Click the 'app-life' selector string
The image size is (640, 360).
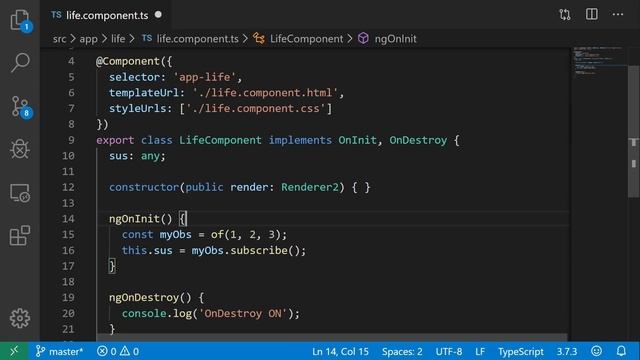point(204,77)
